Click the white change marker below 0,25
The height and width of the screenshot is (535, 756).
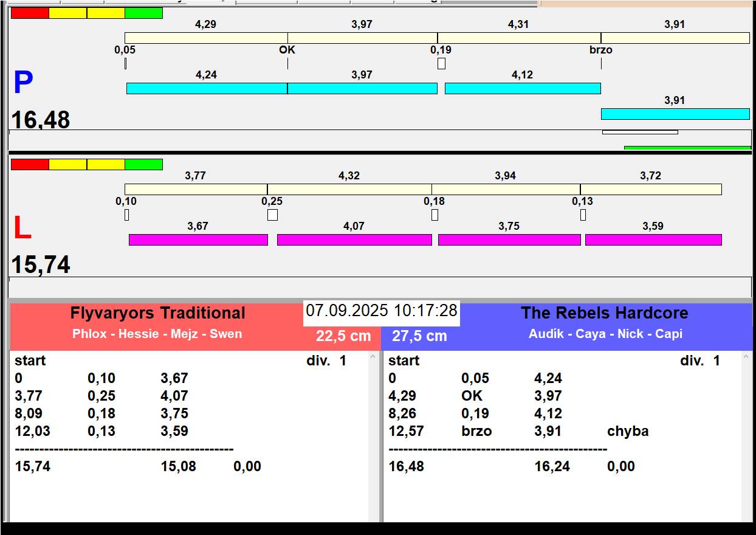click(x=272, y=215)
